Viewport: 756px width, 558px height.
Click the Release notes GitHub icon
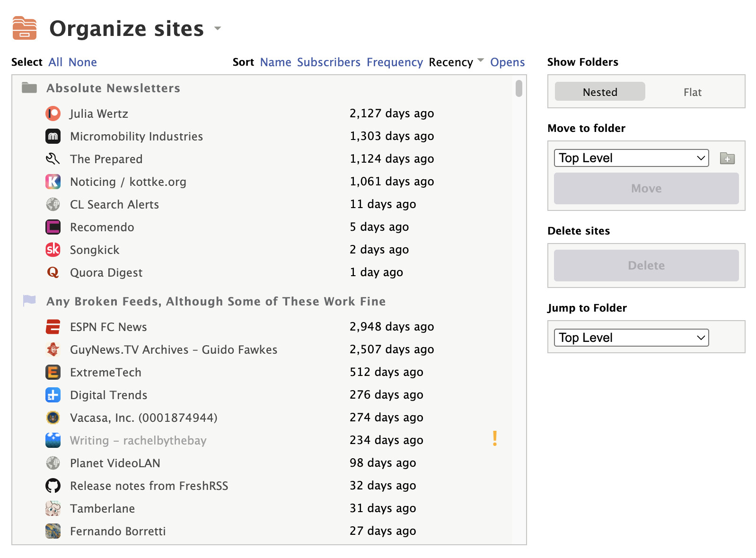[x=53, y=486]
